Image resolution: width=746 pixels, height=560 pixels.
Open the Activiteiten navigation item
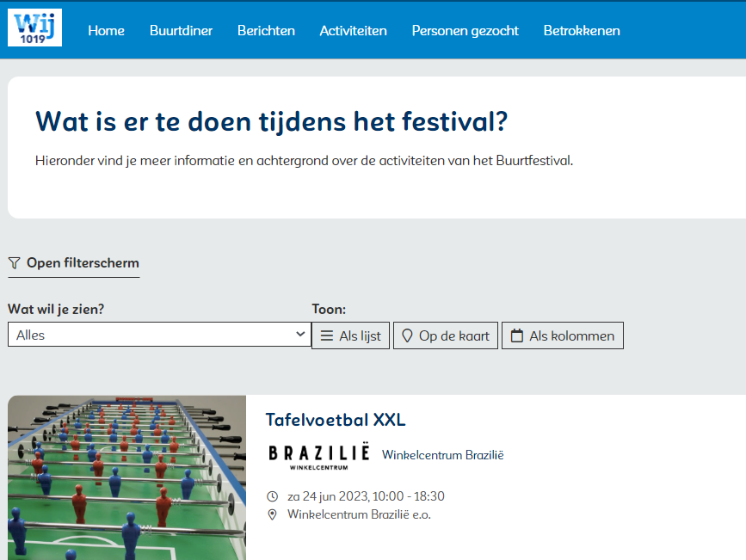pyautogui.click(x=353, y=30)
